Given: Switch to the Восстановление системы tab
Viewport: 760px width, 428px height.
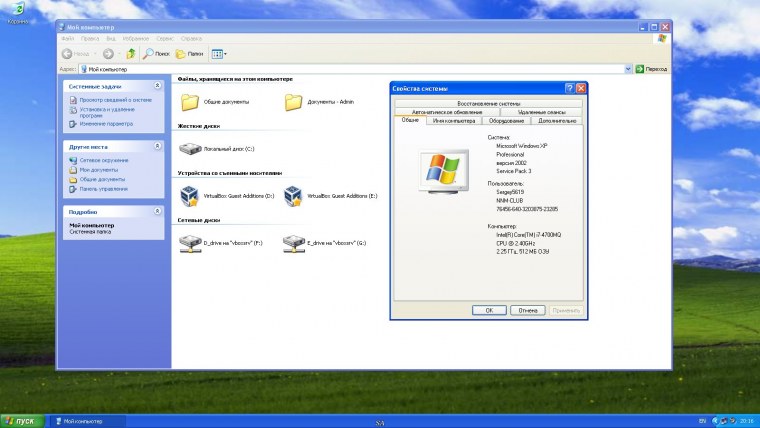Looking at the screenshot, I should [488, 103].
